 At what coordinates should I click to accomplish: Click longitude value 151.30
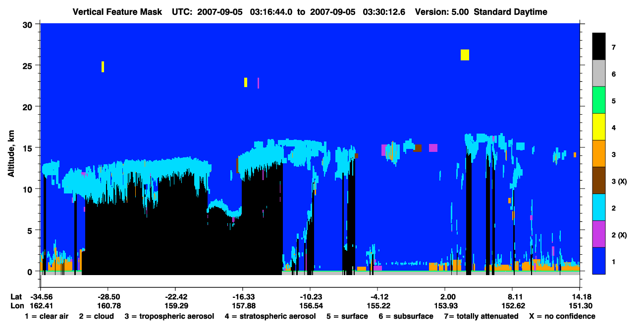pos(580,305)
